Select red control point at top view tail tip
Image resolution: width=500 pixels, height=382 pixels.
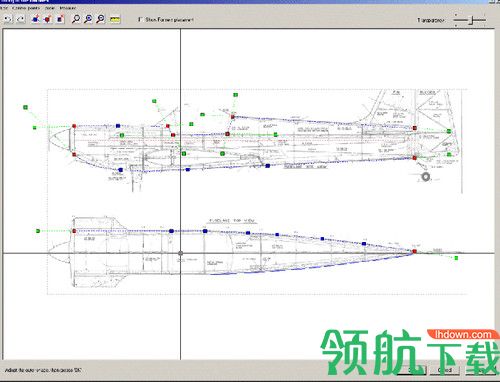coord(414,251)
